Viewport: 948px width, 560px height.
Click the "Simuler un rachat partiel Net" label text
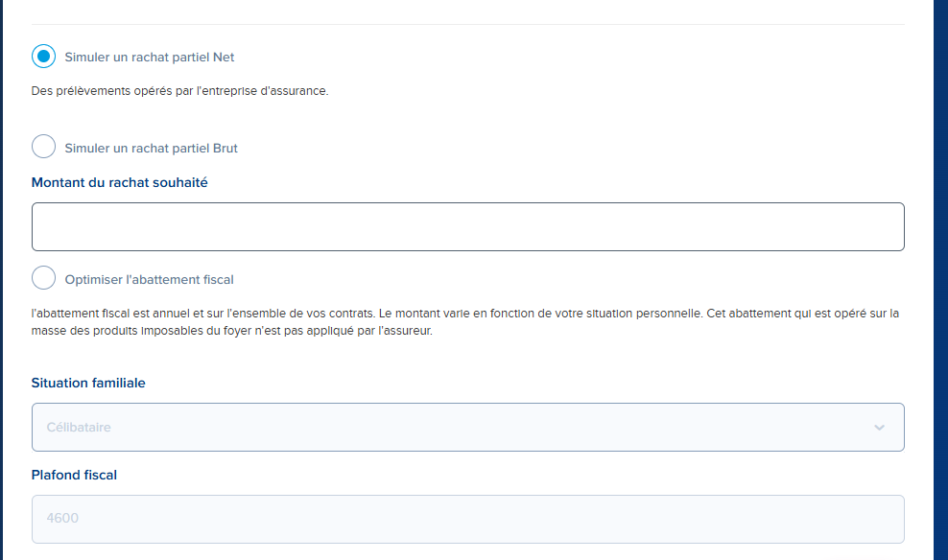point(150,57)
